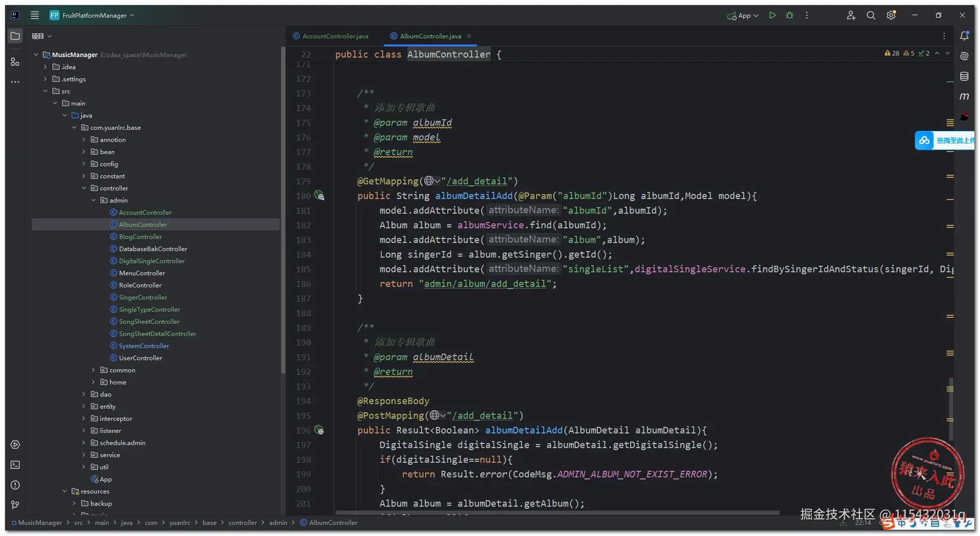Collapse the admin package
This screenshot has width=980, height=536.
[93, 200]
